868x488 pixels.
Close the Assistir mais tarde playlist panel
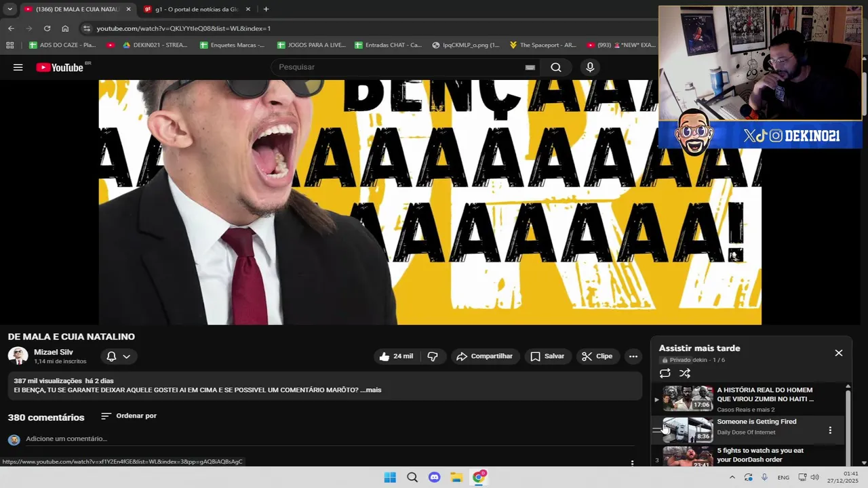pos(839,353)
